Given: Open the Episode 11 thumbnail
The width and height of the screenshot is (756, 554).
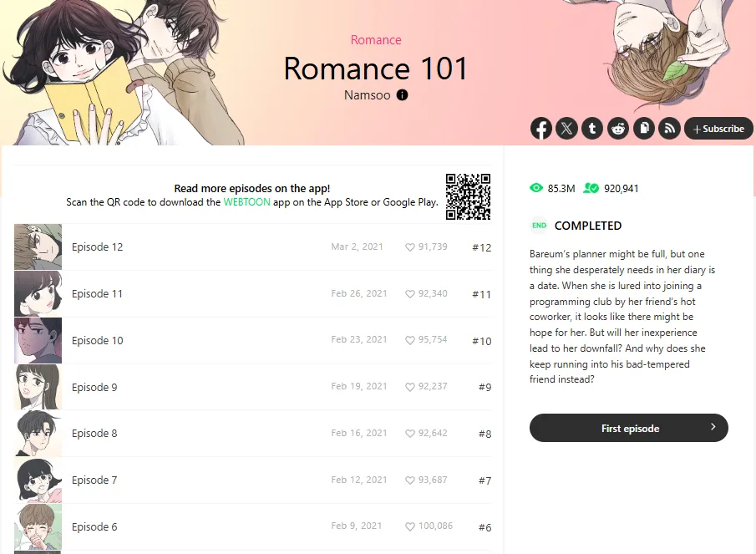Looking at the screenshot, I should [x=38, y=293].
